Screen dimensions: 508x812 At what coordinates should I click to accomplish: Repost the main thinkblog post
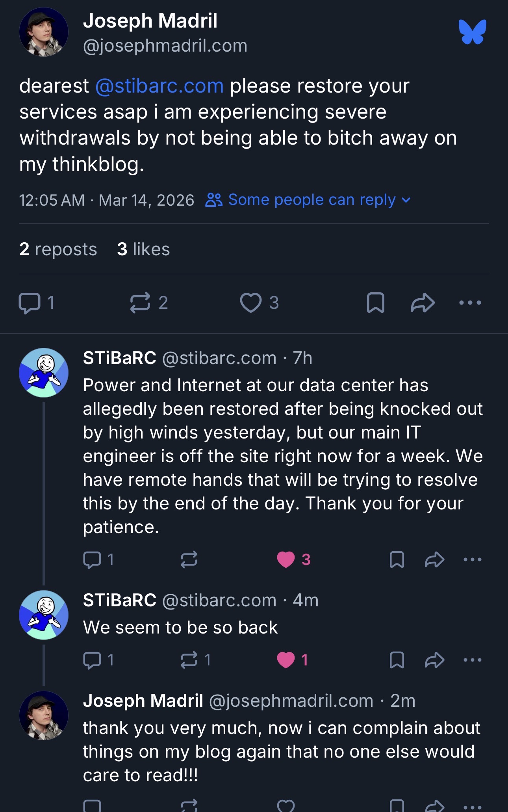[140, 303]
